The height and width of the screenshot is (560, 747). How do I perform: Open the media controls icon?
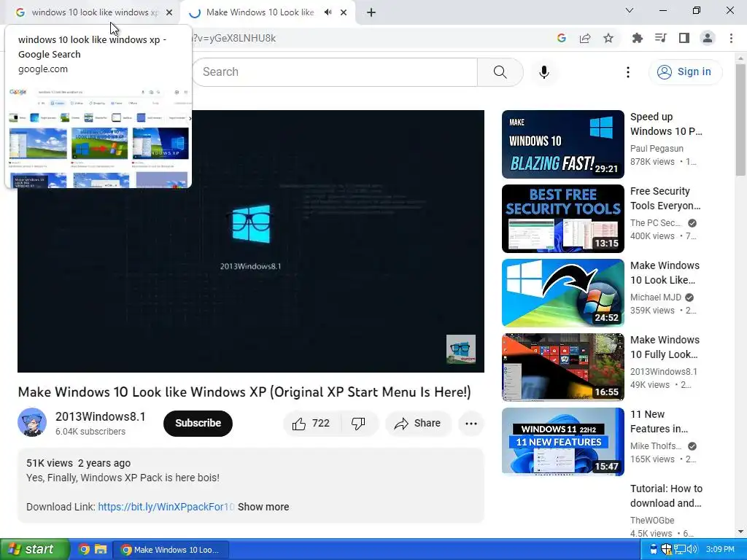pos(661,38)
